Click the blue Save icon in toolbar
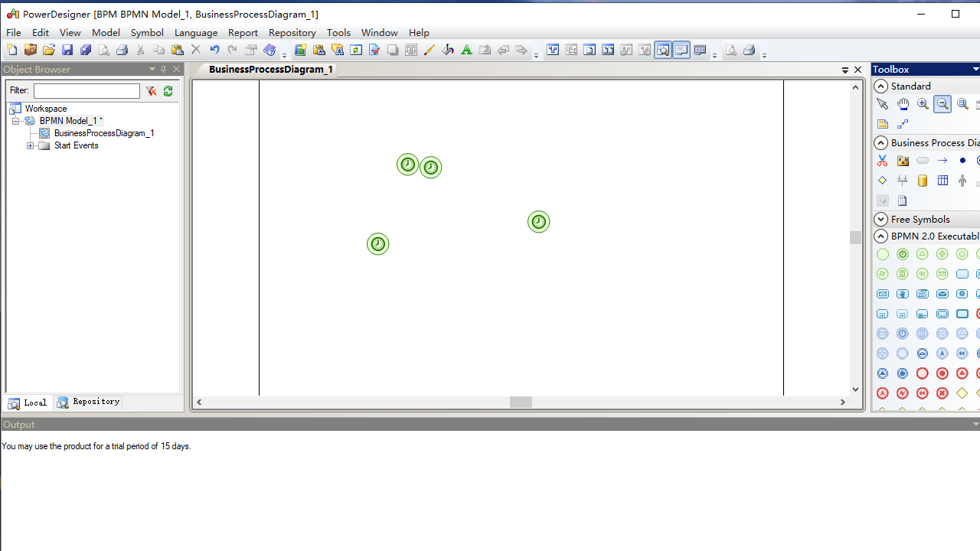The width and height of the screenshot is (980, 551). pos(67,51)
